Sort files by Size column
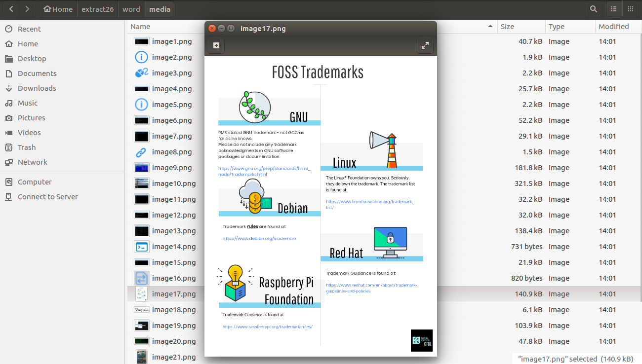Screen dimensions: 642x364 pyautogui.click(x=507, y=27)
